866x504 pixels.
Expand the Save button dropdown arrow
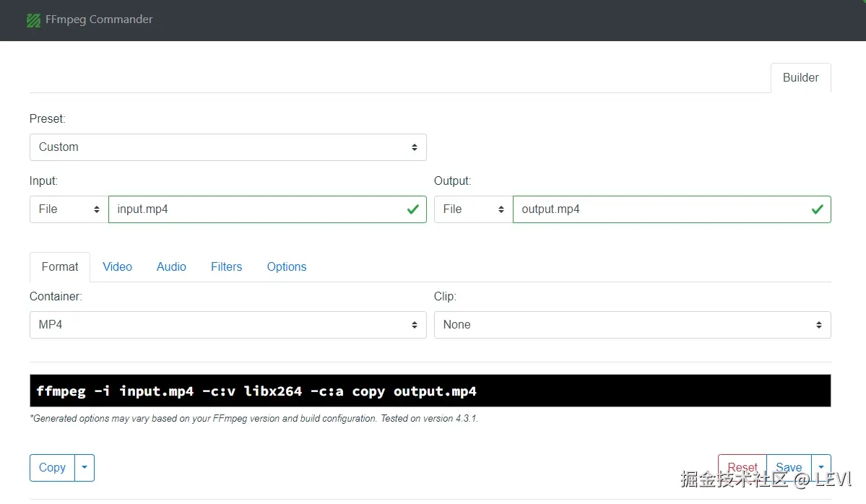(821, 468)
